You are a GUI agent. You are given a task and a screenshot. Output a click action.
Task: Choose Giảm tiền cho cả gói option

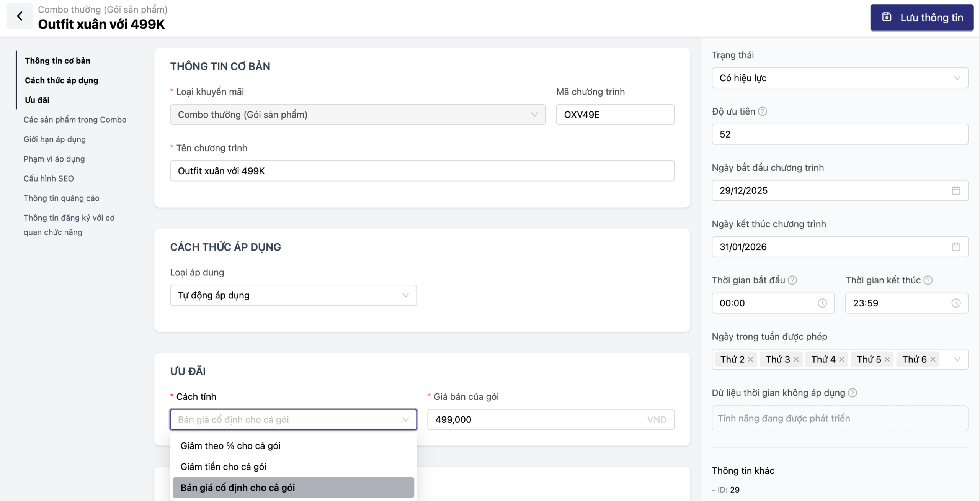[x=224, y=467]
